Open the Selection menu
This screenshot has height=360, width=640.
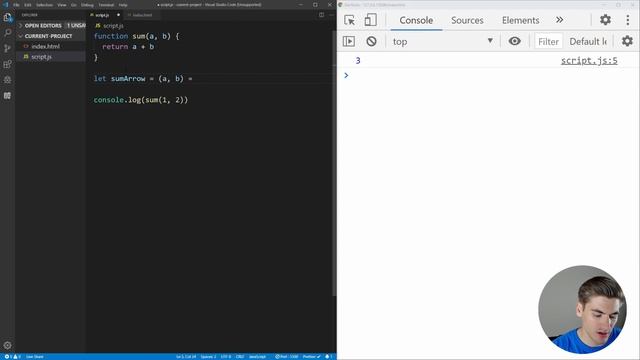(44, 5)
